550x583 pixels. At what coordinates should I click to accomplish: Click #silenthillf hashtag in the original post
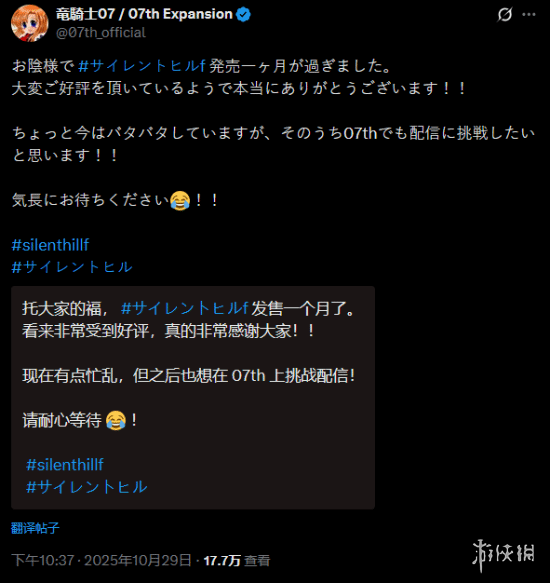(x=50, y=245)
